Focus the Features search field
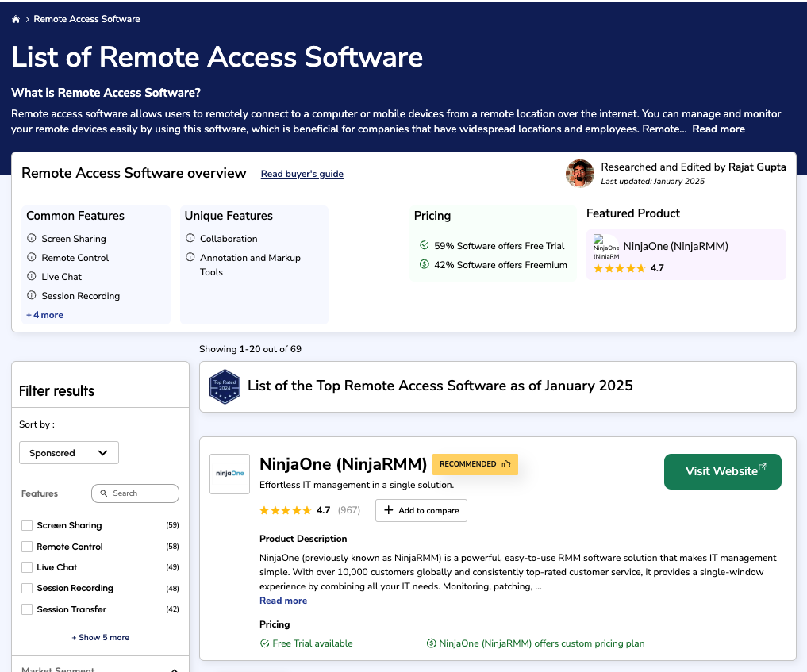Viewport: 807px width, 672px height. (136, 493)
